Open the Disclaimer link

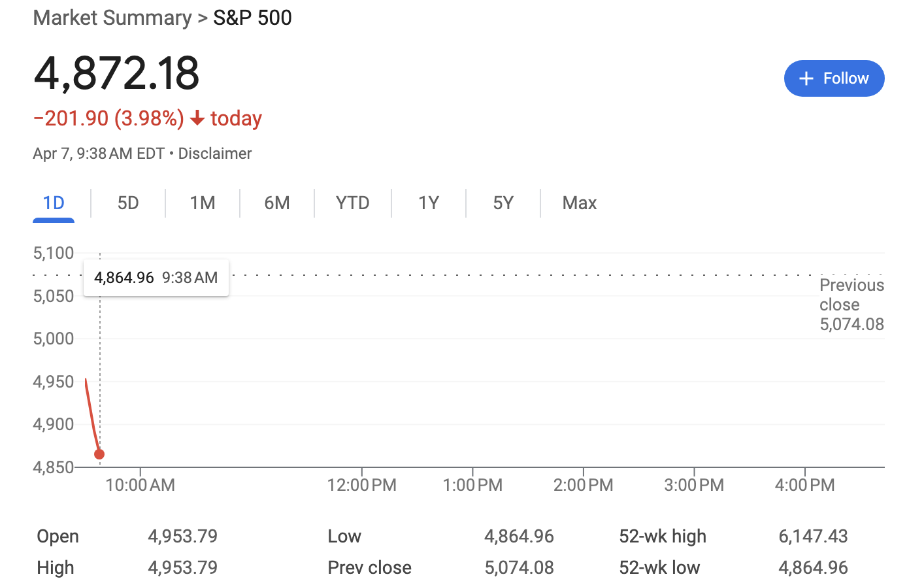215,154
